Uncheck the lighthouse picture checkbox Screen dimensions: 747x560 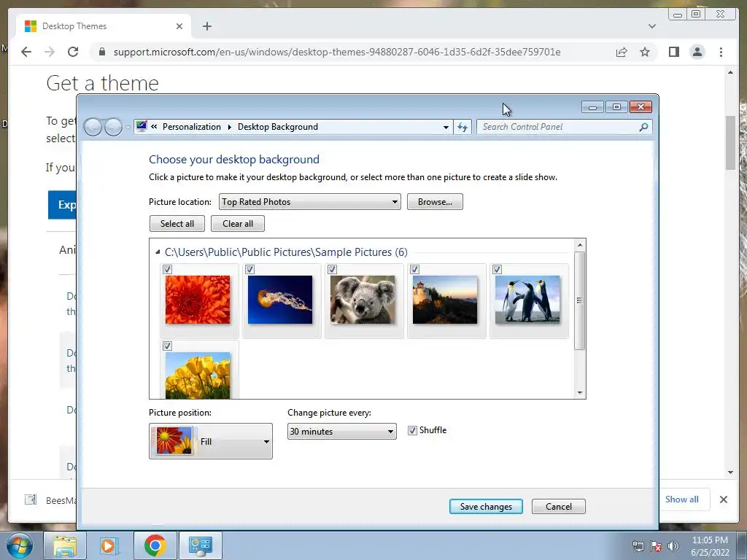point(415,270)
